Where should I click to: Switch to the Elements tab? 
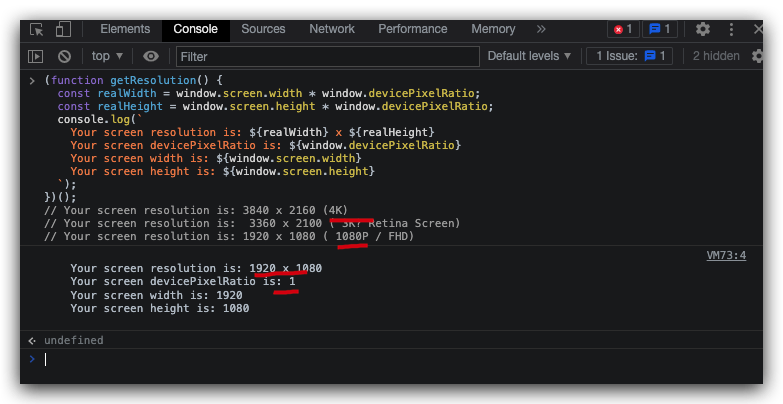(x=125, y=30)
